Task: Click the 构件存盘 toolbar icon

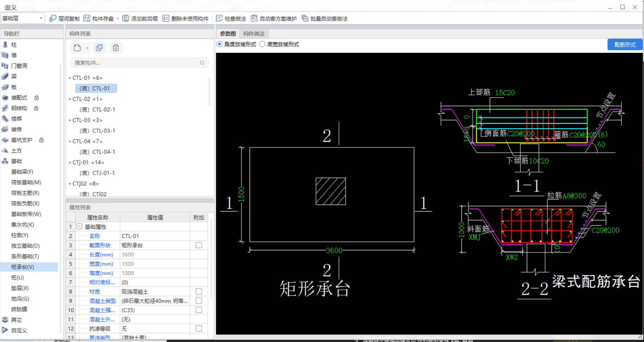Action: click(x=87, y=18)
